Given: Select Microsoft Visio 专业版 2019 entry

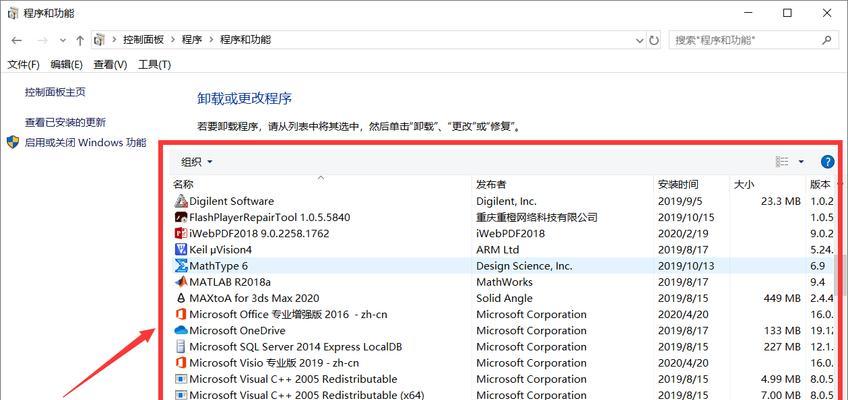Looking at the screenshot, I should click(x=274, y=363).
